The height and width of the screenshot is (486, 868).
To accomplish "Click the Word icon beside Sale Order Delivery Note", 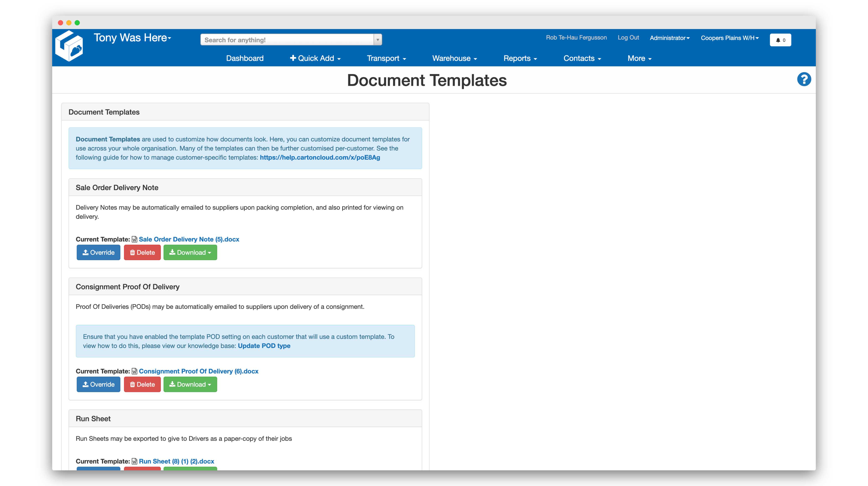I will pos(134,240).
